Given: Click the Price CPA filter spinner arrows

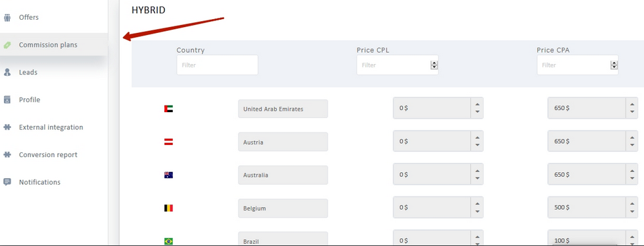Looking at the screenshot, I should 614,65.
